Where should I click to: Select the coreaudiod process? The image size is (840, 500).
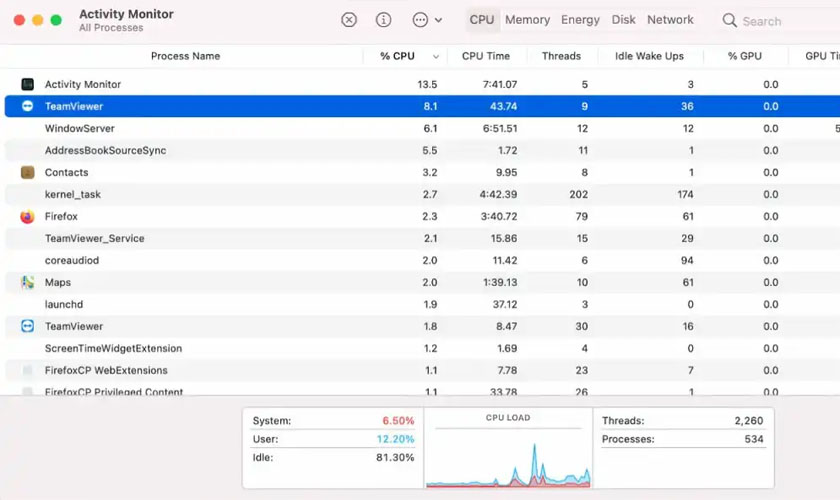point(72,260)
